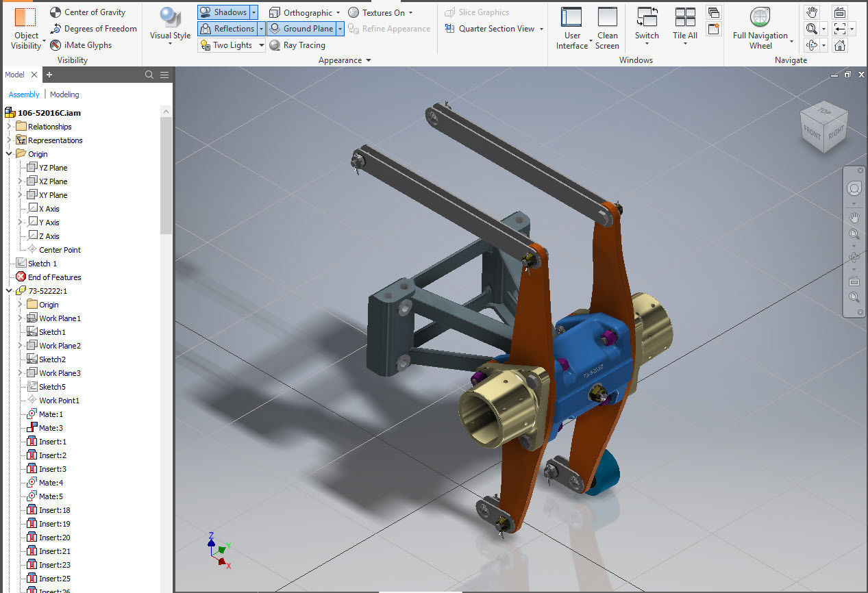This screenshot has height=593, width=868.
Task: Click the TOP face of ViewCube
Action: tap(824, 112)
